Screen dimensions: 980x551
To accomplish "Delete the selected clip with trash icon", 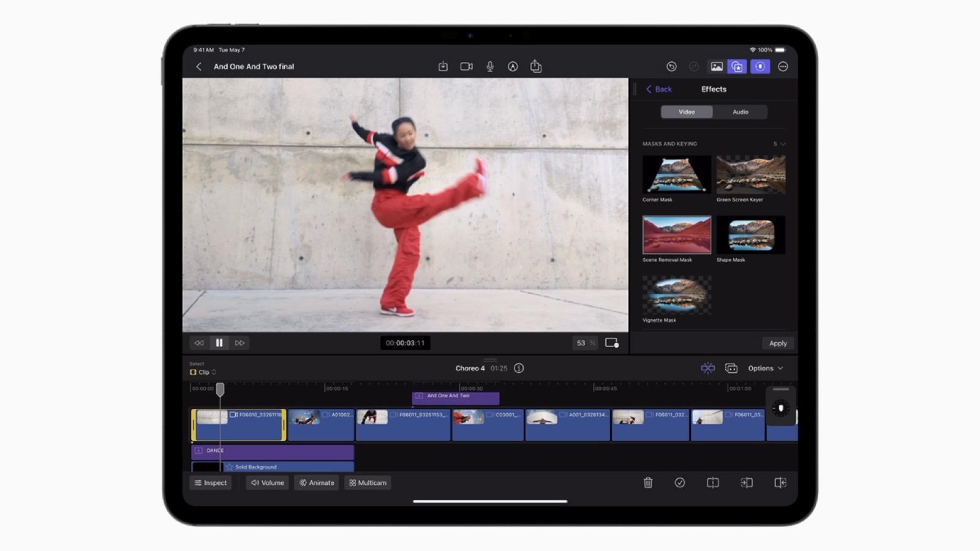I will (648, 483).
